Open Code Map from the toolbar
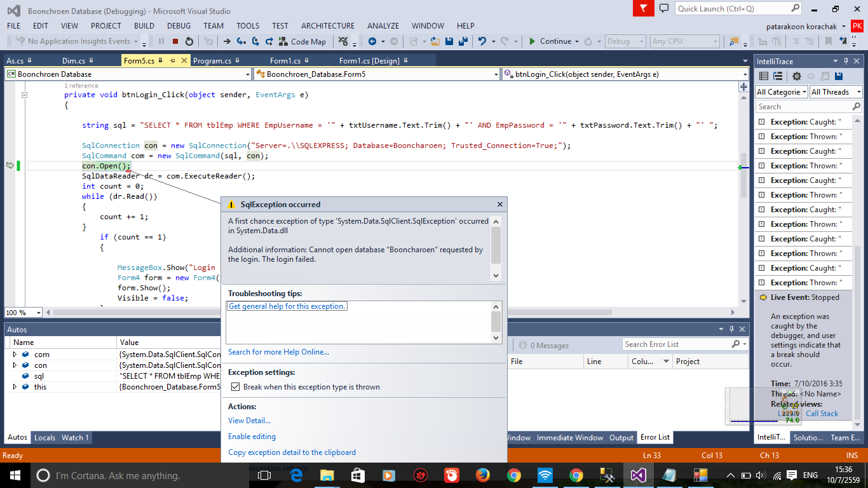This screenshot has width=868, height=488. (x=302, y=41)
